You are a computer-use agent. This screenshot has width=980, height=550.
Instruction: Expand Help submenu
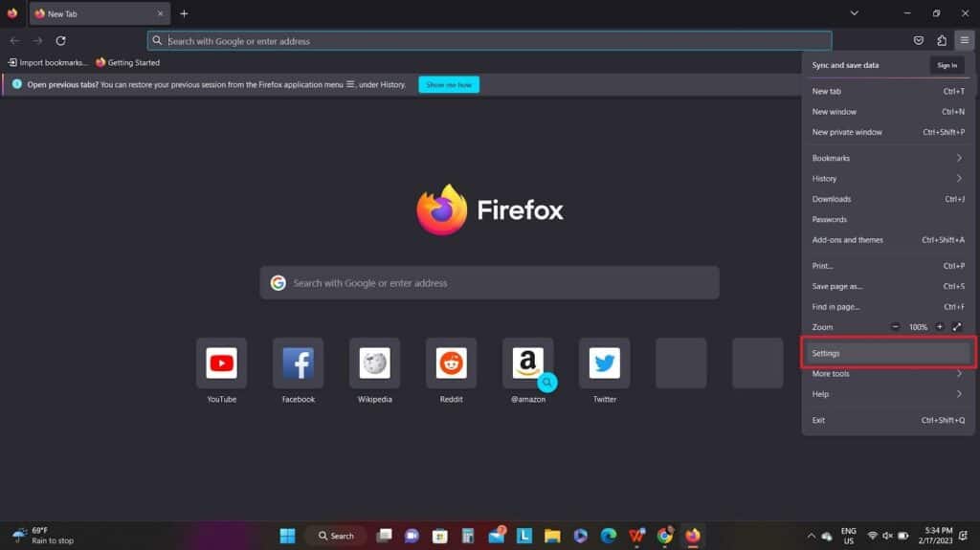tap(887, 394)
